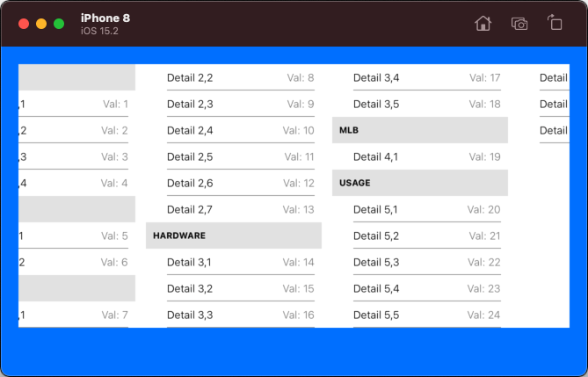
Task: Click the Val: 22 value
Action: (x=483, y=262)
